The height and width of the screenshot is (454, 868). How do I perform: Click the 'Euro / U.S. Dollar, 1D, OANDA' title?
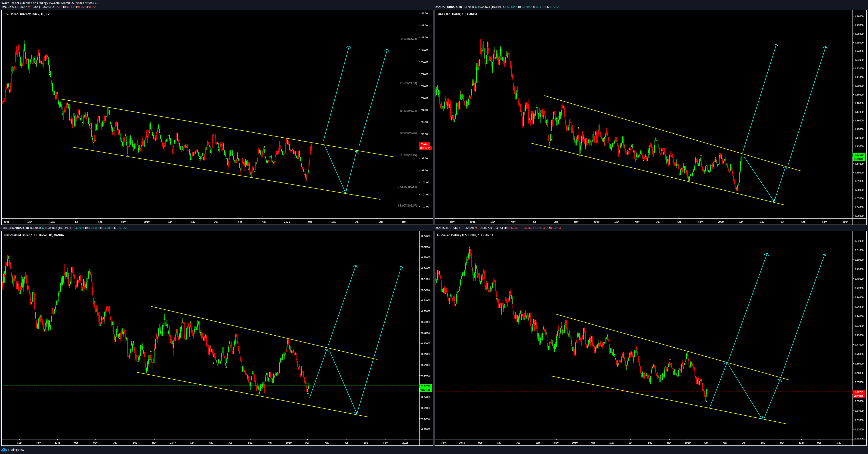[457, 14]
